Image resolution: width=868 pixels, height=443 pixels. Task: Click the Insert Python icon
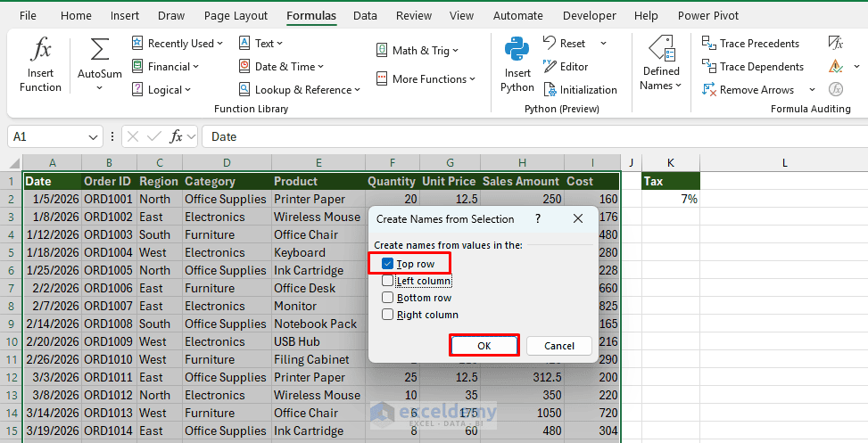(517, 50)
